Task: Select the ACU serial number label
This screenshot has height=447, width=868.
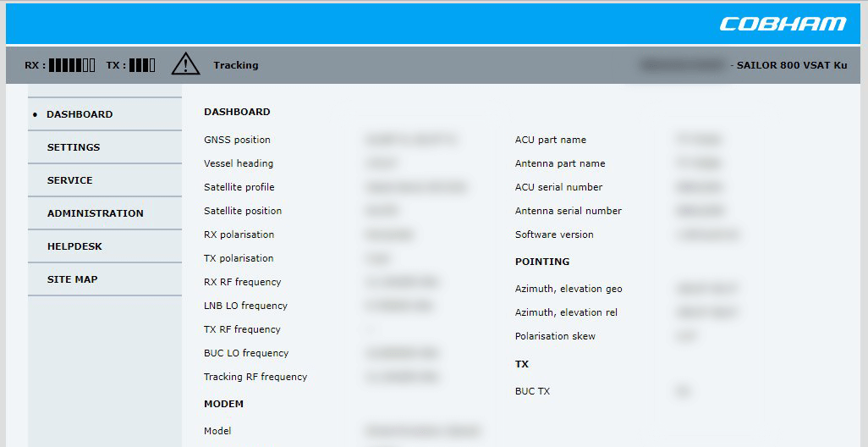Action: [558, 187]
